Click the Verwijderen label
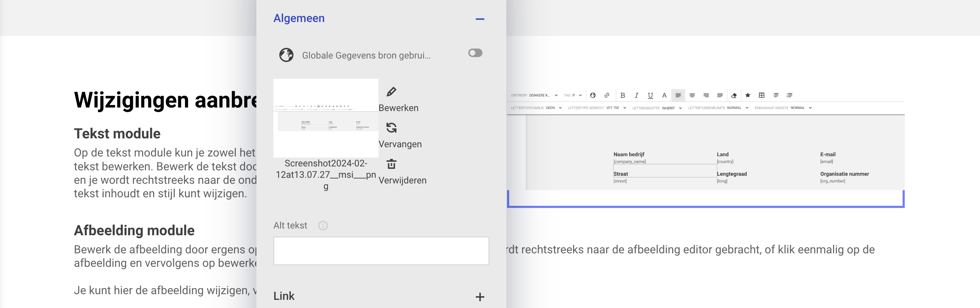The image size is (980, 308). click(403, 180)
